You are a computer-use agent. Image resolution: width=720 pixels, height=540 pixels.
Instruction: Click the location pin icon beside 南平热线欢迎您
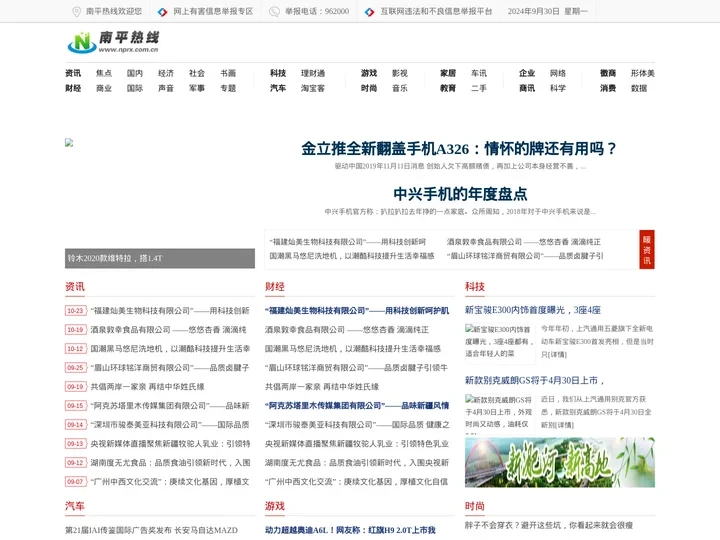tap(77, 11)
